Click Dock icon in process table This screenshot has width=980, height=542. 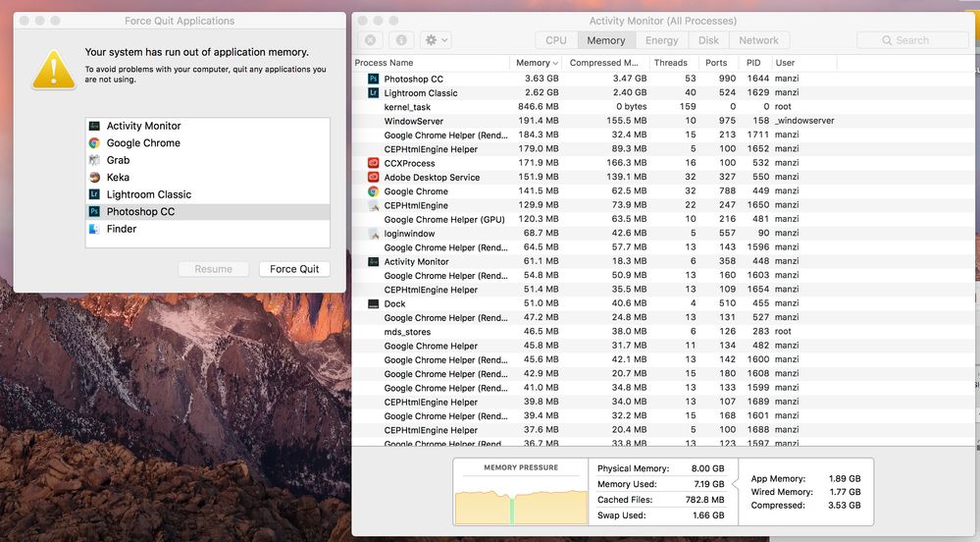tap(373, 303)
